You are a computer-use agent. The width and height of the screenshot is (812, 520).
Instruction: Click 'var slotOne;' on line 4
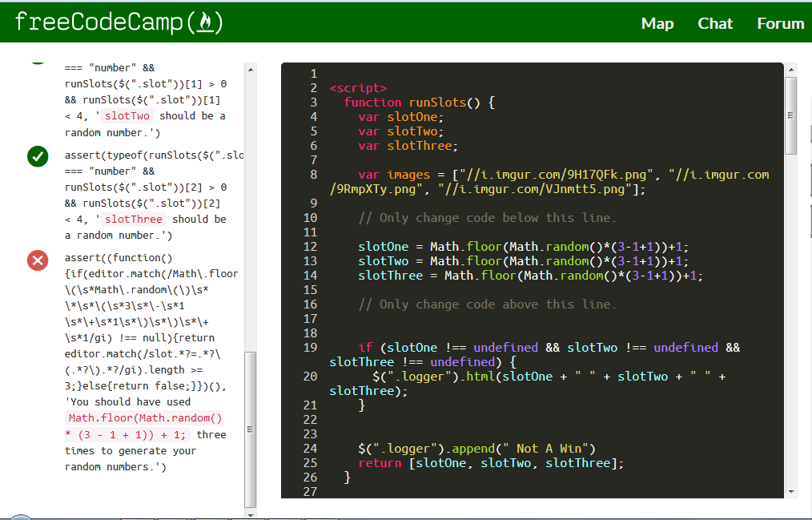(x=401, y=117)
